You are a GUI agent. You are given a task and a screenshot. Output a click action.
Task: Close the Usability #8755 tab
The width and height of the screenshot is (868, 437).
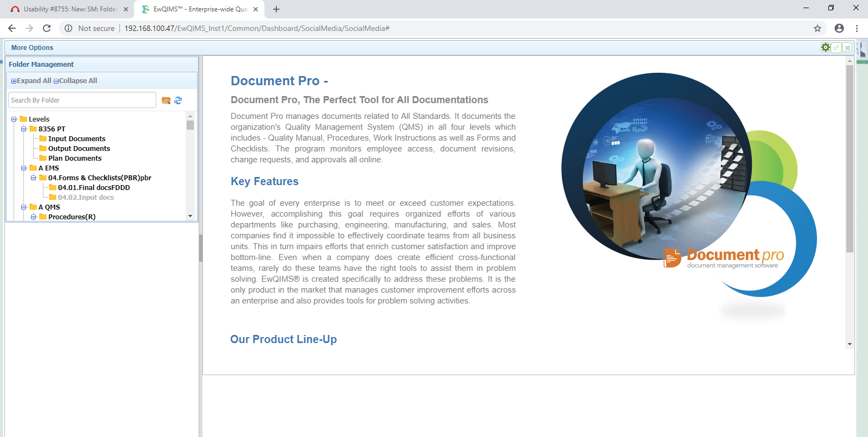126,9
